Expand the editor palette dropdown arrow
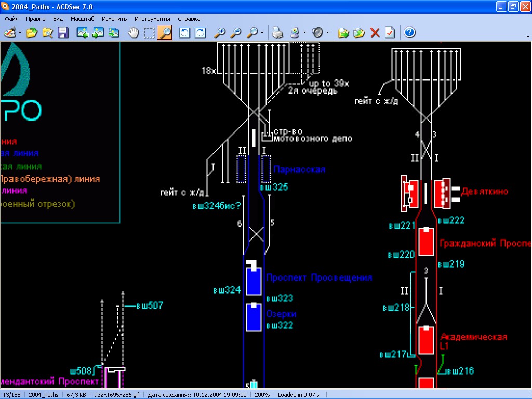 pyautogui.click(x=20, y=33)
